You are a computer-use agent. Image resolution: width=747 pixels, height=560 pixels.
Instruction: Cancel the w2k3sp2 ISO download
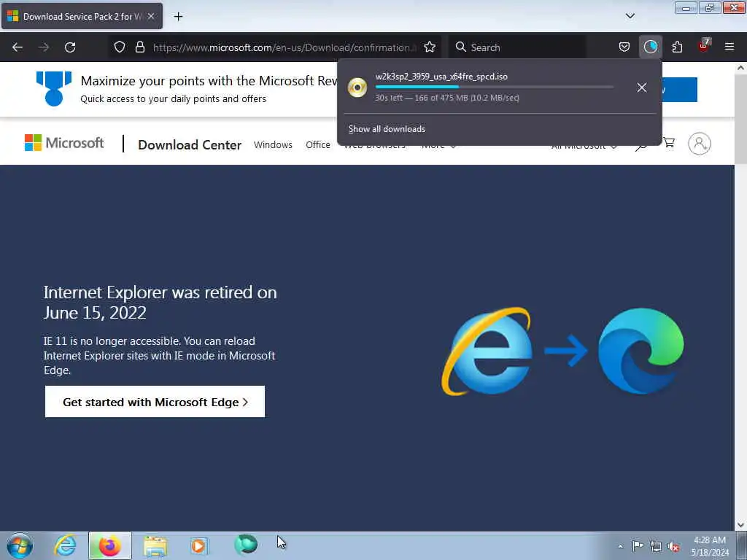642,87
